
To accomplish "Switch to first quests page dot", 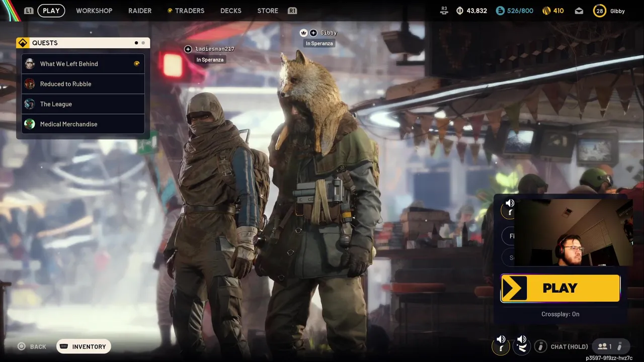I will pos(136,43).
